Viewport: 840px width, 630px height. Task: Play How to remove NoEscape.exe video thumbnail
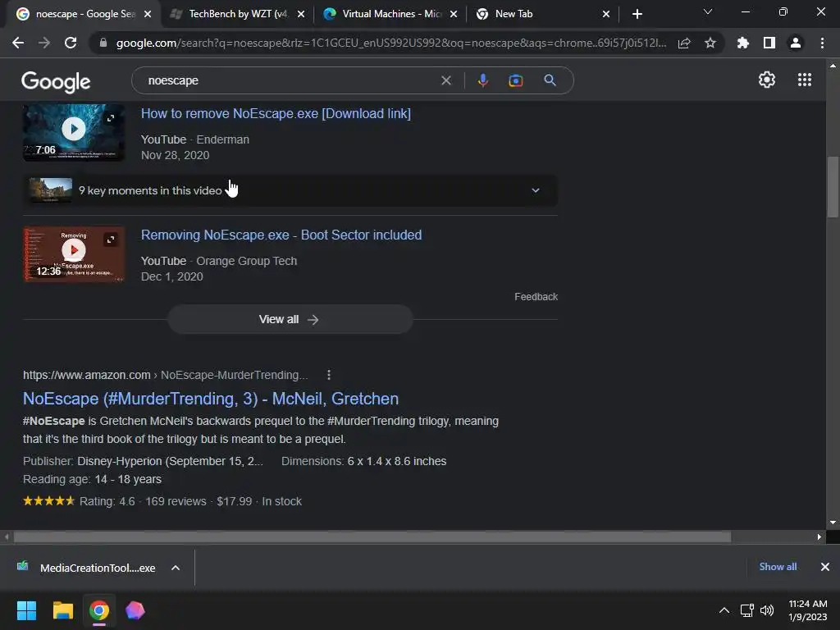74,132
